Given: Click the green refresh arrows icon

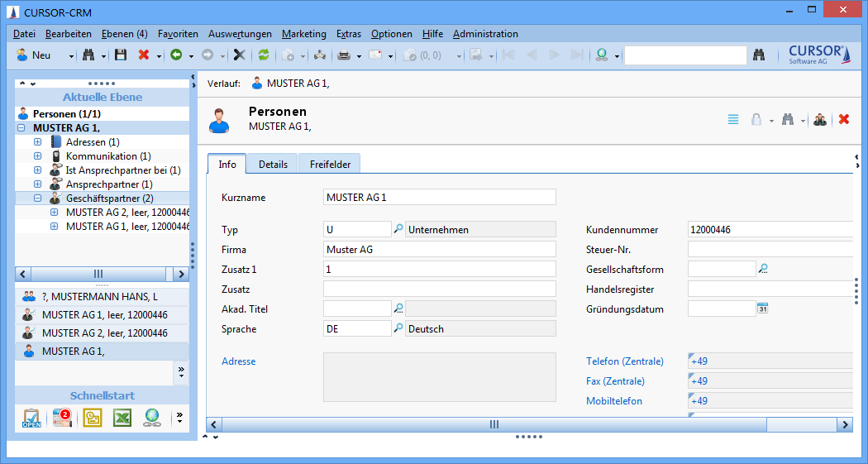Looking at the screenshot, I should (x=264, y=55).
